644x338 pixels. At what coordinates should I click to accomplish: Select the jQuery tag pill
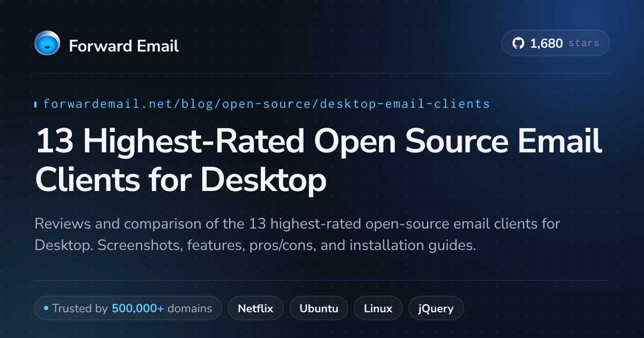click(x=436, y=308)
